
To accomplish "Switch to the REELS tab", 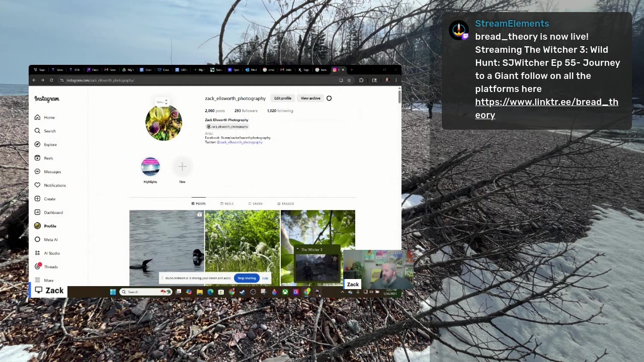I will coord(227,204).
